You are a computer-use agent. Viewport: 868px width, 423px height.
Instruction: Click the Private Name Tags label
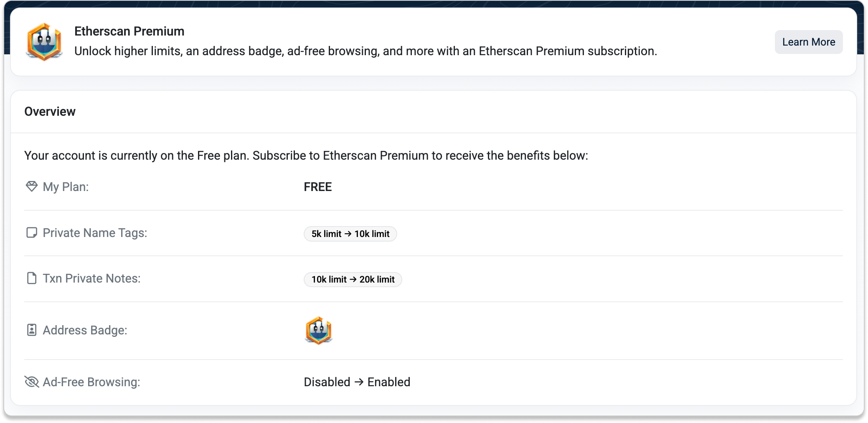(95, 233)
